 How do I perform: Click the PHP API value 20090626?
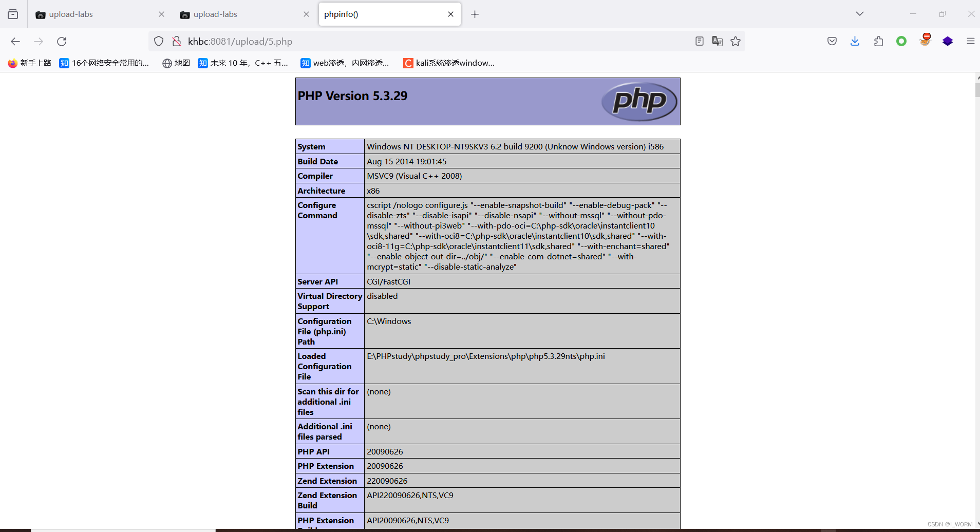tap(385, 452)
